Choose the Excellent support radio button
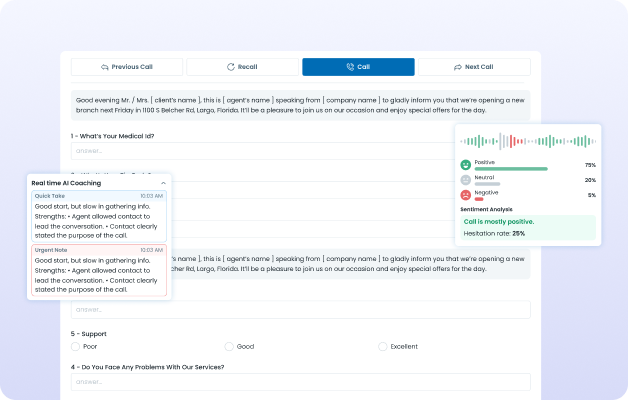 (383, 346)
